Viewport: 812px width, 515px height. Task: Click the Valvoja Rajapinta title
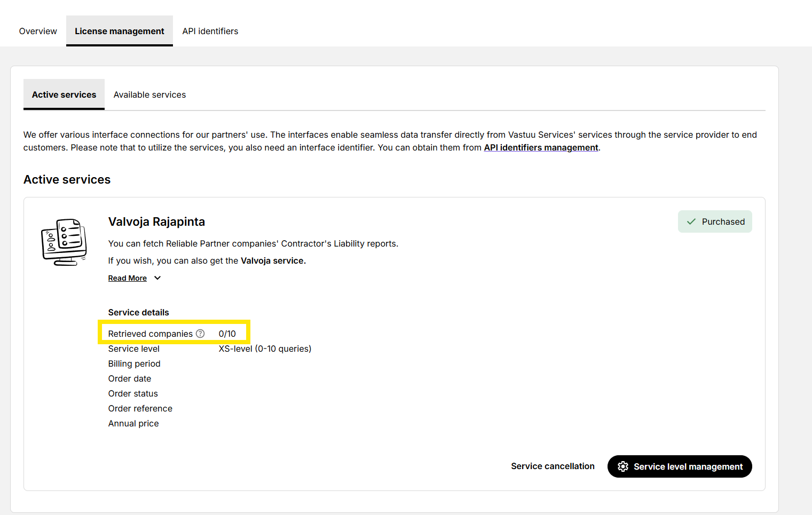[156, 221]
